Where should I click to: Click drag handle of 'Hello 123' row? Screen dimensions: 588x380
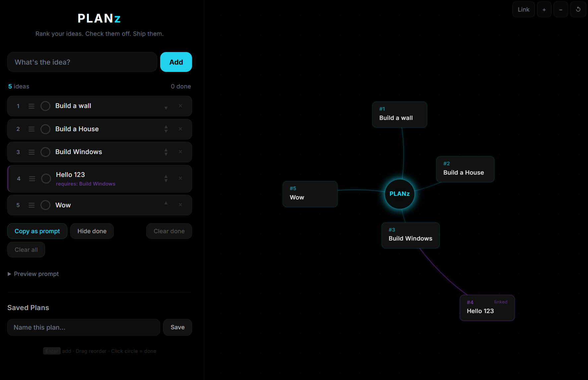click(x=32, y=179)
